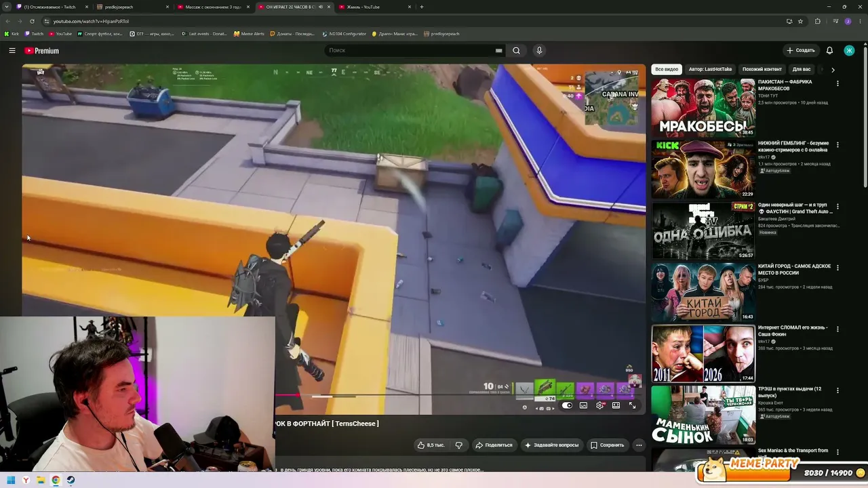Screen dimensions: 868x488
Task: Open the on-screen keyboard in search box
Action: 498,51
